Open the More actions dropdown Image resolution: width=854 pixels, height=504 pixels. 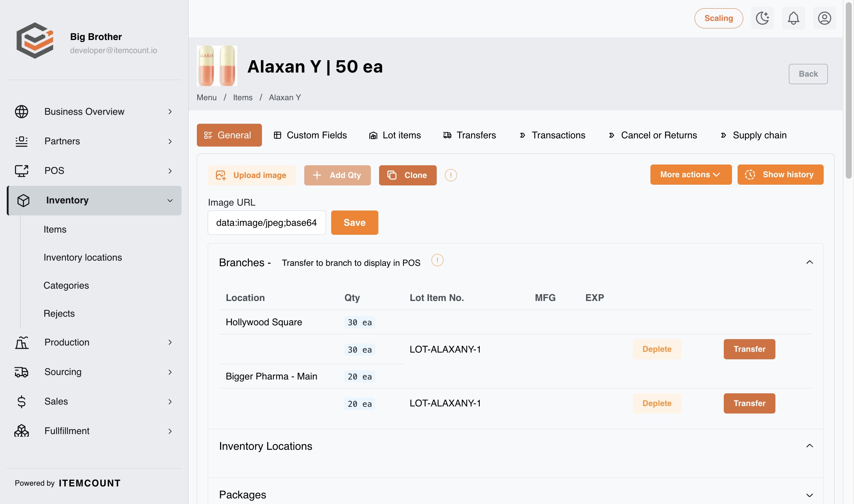(x=691, y=175)
